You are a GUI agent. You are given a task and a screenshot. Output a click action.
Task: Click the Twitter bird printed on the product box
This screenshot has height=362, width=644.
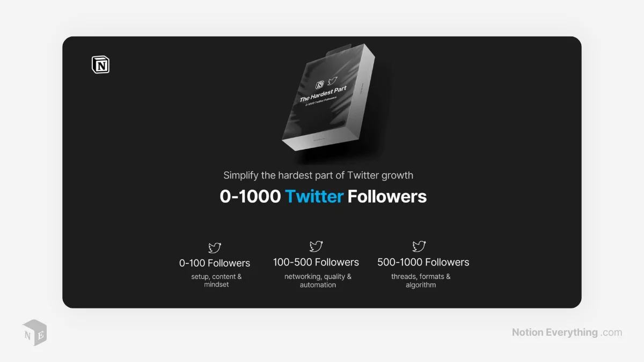[332, 82]
